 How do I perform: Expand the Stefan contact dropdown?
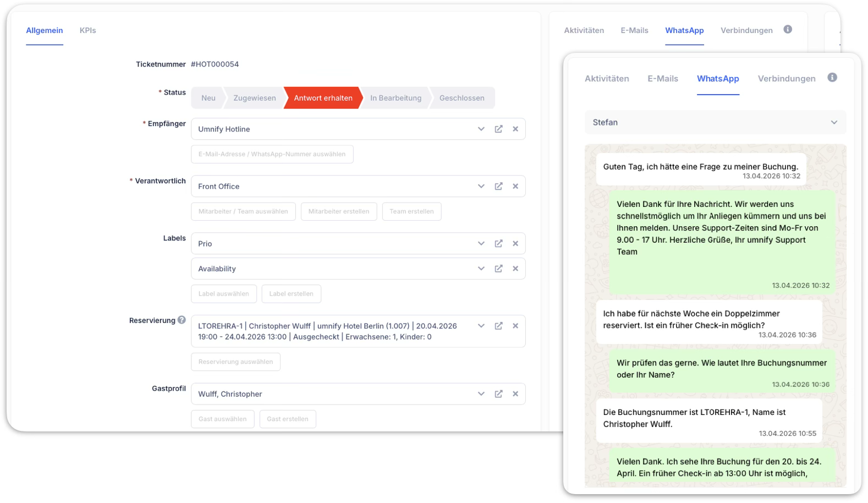tap(834, 122)
